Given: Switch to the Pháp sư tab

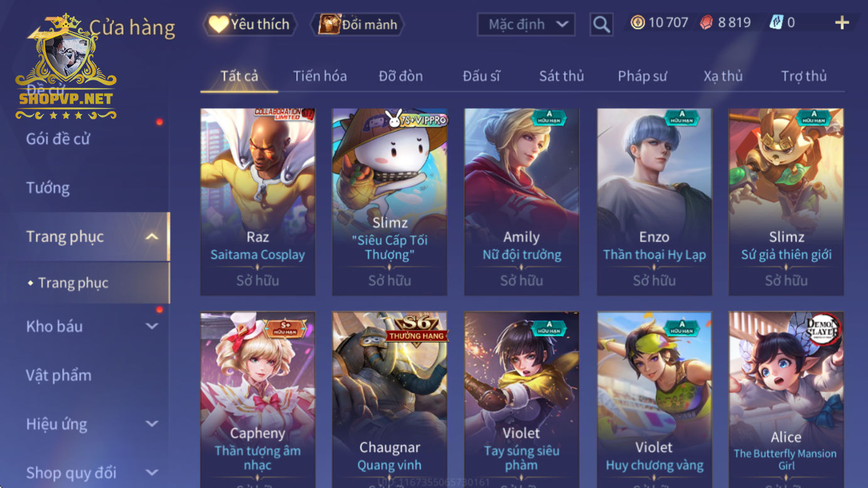Looking at the screenshot, I should click(x=642, y=76).
